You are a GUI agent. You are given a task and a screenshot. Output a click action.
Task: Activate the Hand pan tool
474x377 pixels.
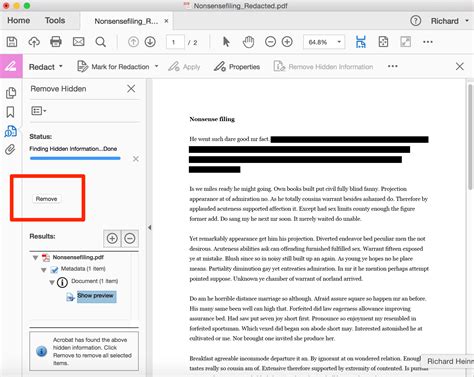pyautogui.click(x=248, y=42)
